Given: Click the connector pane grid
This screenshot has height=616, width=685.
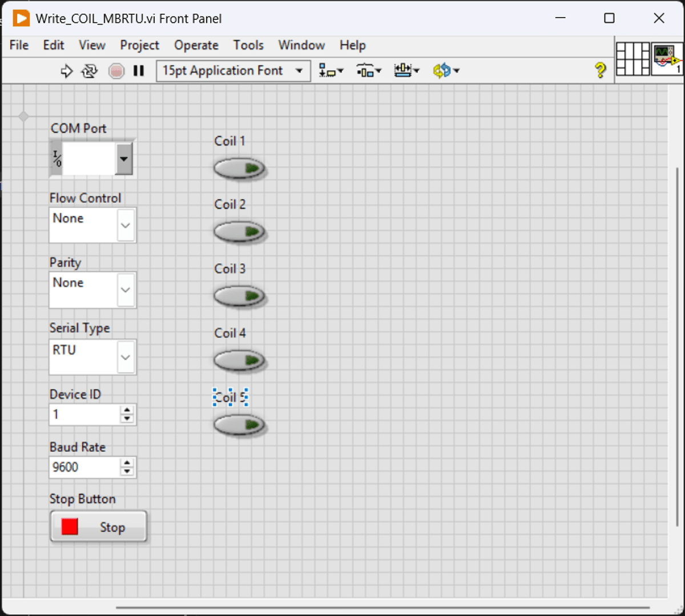Looking at the screenshot, I should (x=633, y=59).
